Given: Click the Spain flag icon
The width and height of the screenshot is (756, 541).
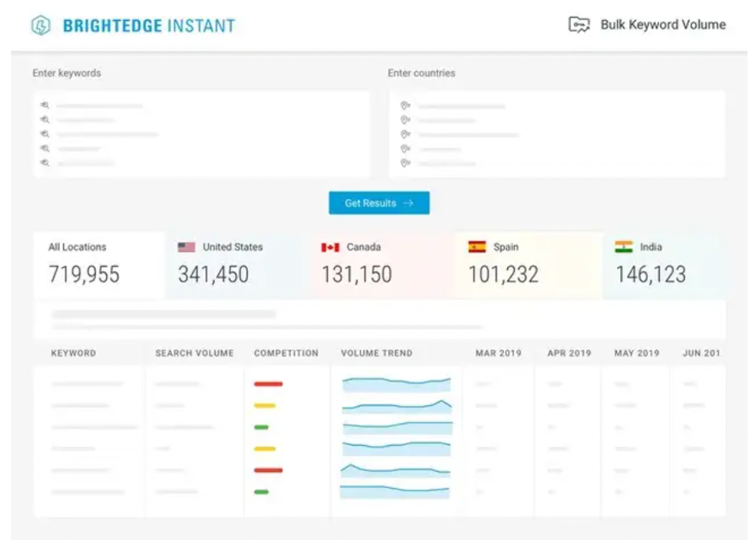Looking at the screenshot, I should tap(477, 247).
